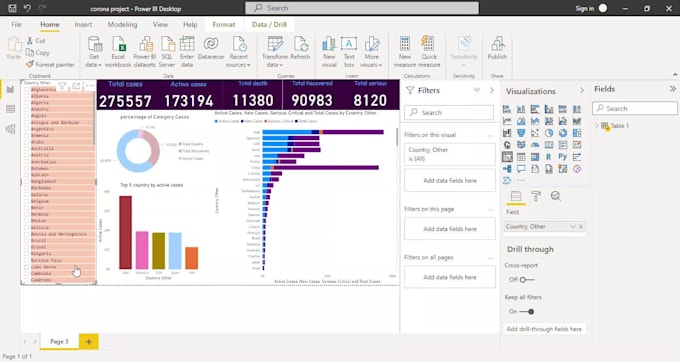This screenshot has height=362, width=680.
Task: Toggle the Keep all filters switch
Action: pyautogui.click(x=526, y=311)
